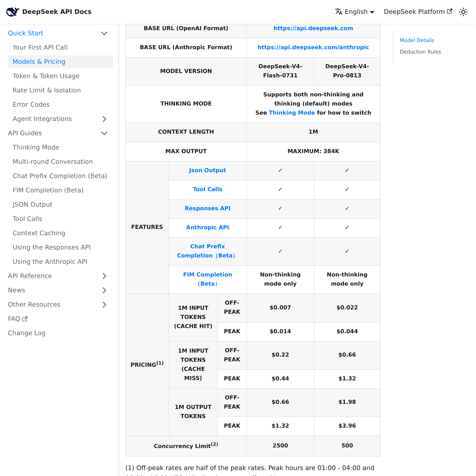Viewport: 476px width, 476px height.
Task: Open the Context Caching guide
Action: 39,233
